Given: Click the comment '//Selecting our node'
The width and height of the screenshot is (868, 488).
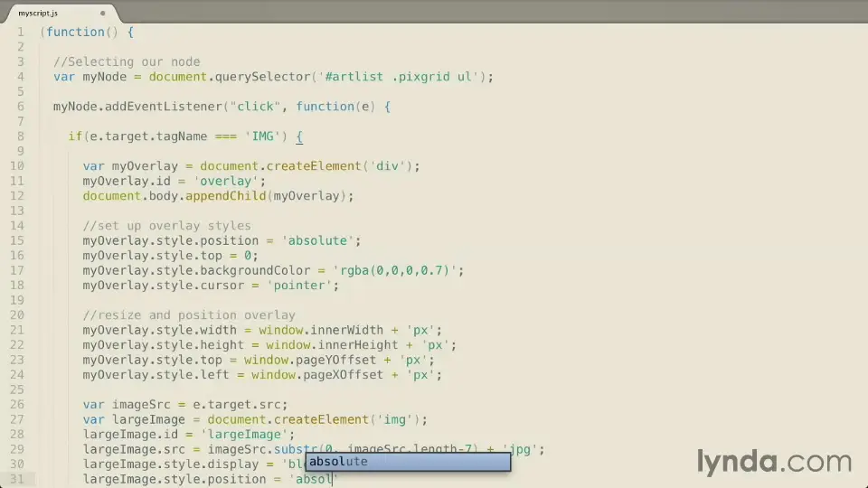Looking at the screenshot, I should click(127, 62).
